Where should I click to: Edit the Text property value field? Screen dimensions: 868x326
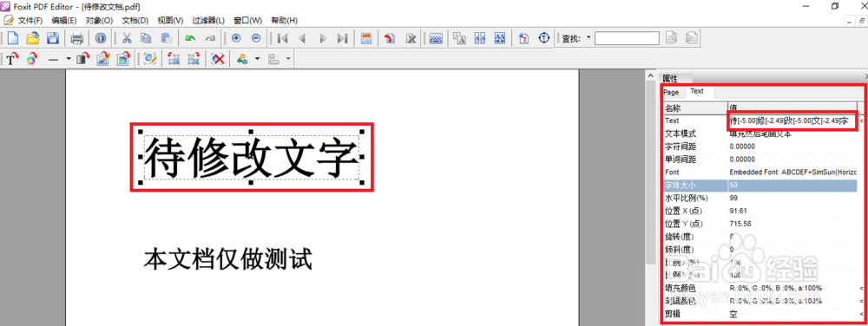[x=792, y=121]
